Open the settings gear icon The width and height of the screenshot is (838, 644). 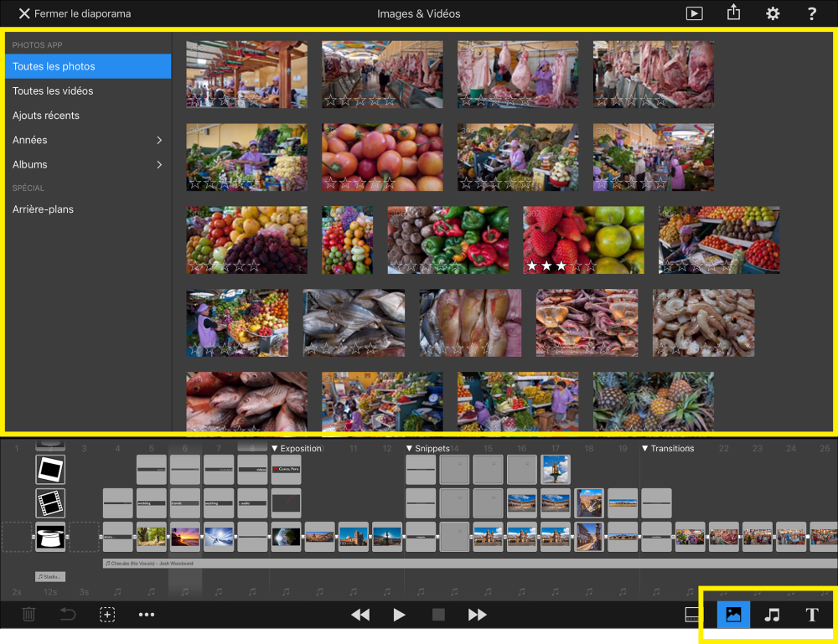click(x=773, y=13)
